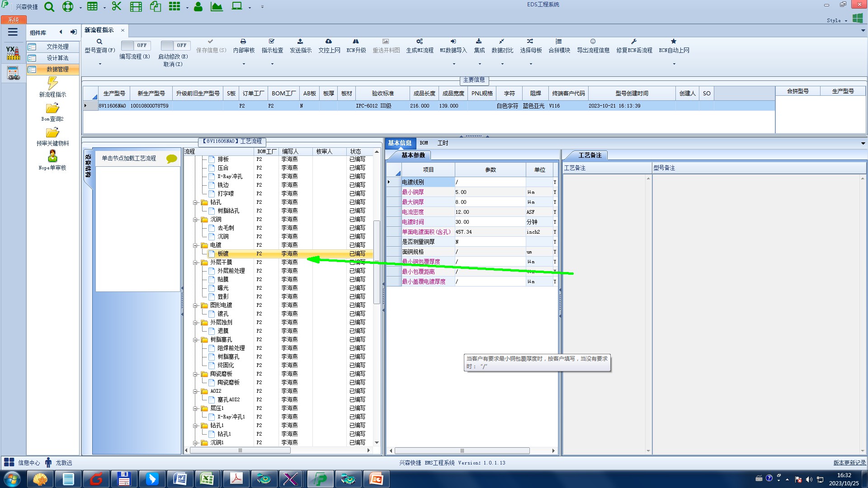868x488 pixels.
Task: Toggle the 启动修改 OFF switch
Action: (175, 45)
